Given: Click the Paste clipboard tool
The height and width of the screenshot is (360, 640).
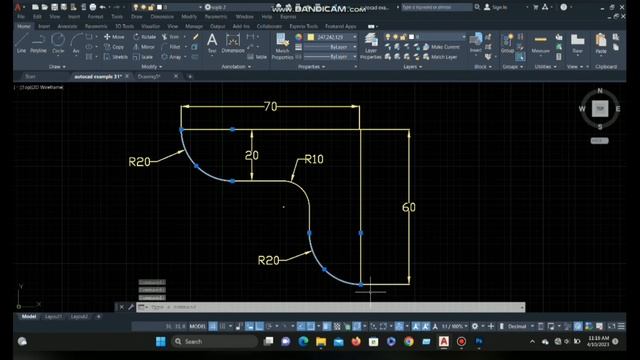Looking at the screenshot, I should (x=601, y=43).
